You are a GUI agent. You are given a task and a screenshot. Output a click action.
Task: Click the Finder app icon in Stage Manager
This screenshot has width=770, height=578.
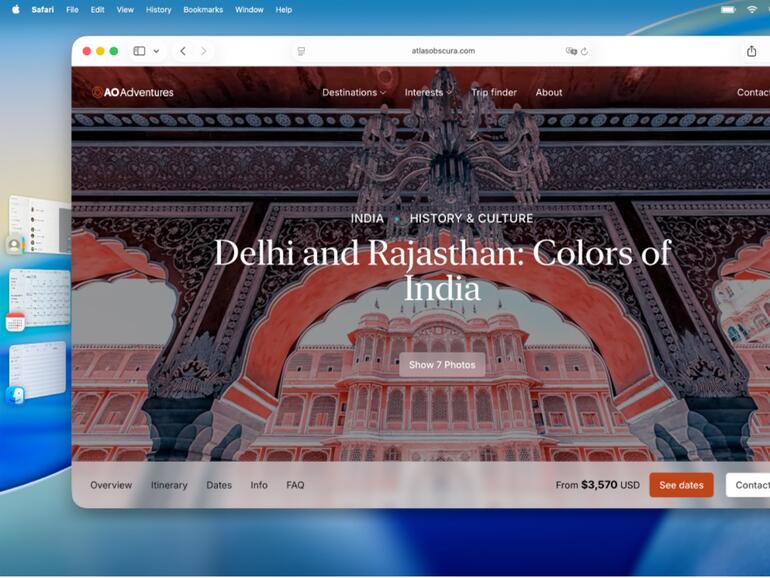(x=15, y=395)
